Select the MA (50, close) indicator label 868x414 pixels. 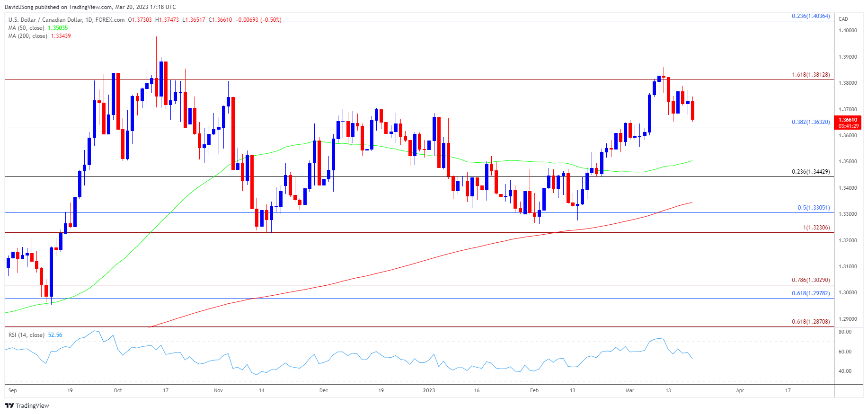click(x=27, y=28)
